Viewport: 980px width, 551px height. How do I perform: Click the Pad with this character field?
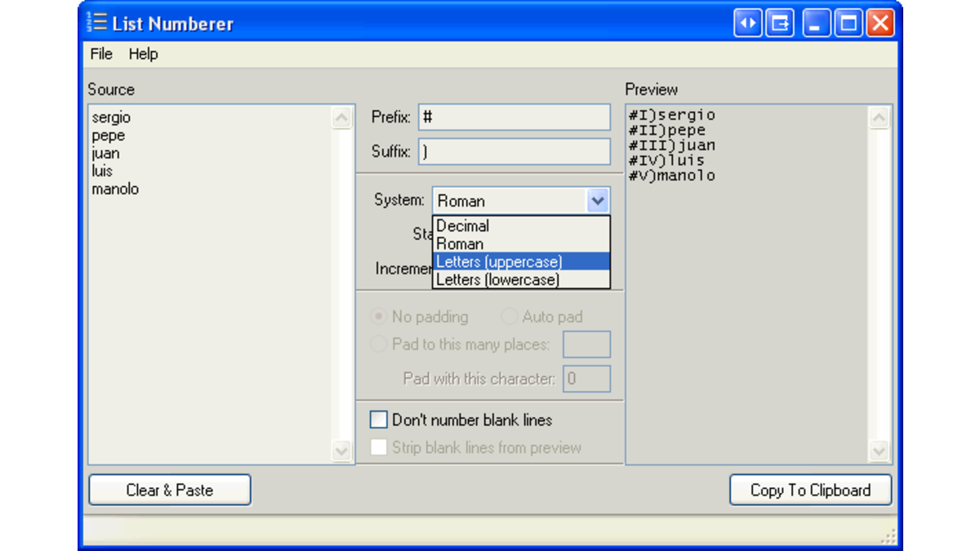click(587, 379)
